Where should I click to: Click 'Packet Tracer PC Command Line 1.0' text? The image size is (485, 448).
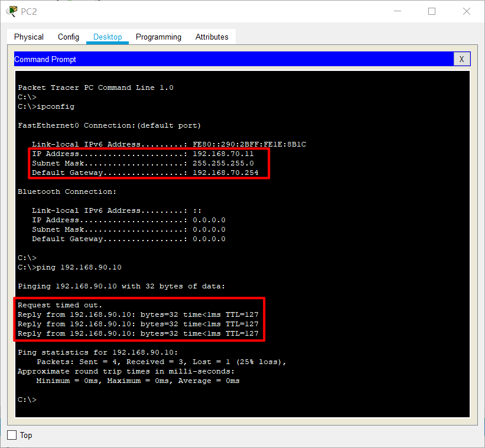96,87
